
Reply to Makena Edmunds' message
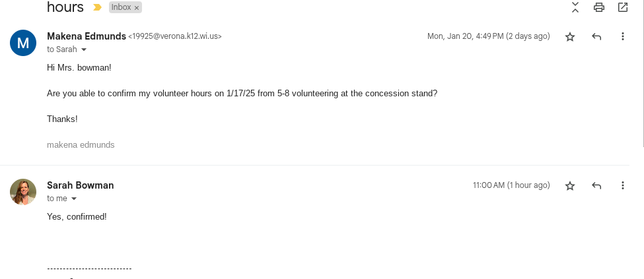pyautogui.click(x=596, y=37)
